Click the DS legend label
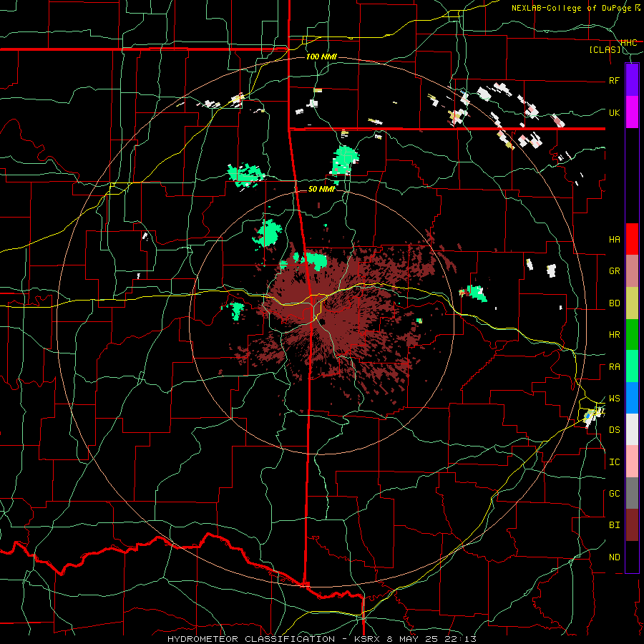The height and width of the screenshot is (644, 644). 614,430
